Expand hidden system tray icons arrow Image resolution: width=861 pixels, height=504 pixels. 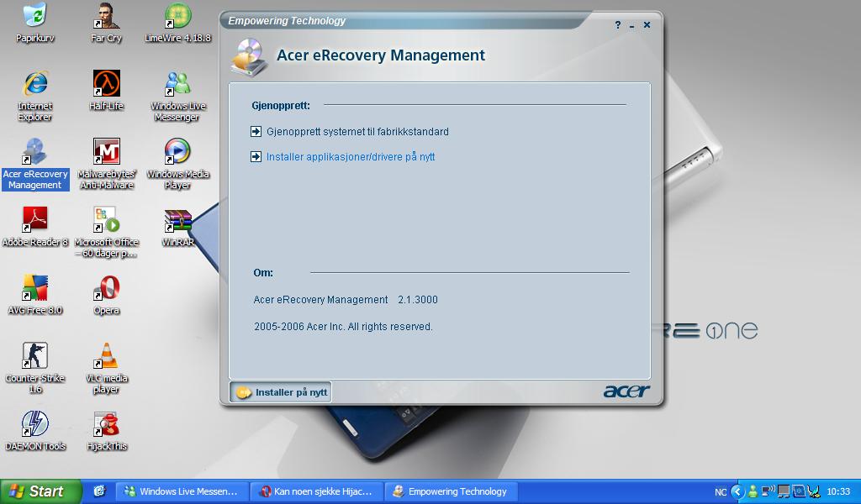click(x=738, y=491)
